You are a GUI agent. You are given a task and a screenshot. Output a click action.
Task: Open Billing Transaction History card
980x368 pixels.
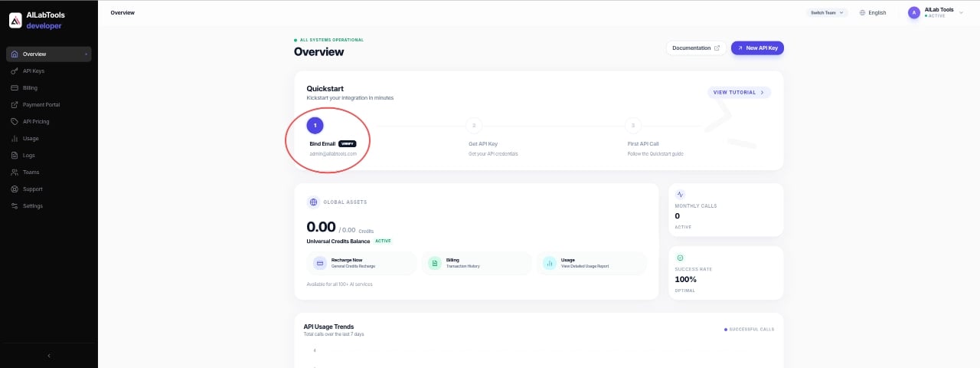click(476, 263)
